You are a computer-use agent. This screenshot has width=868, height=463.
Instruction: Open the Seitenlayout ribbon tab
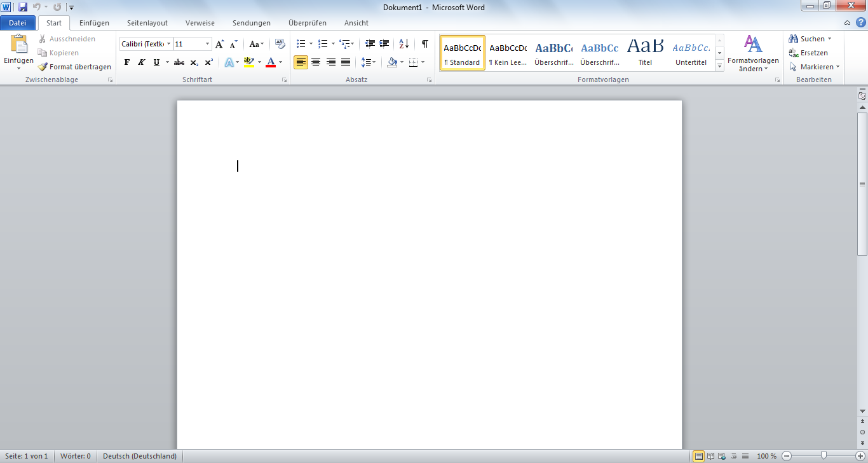click(x=147, y=23)
